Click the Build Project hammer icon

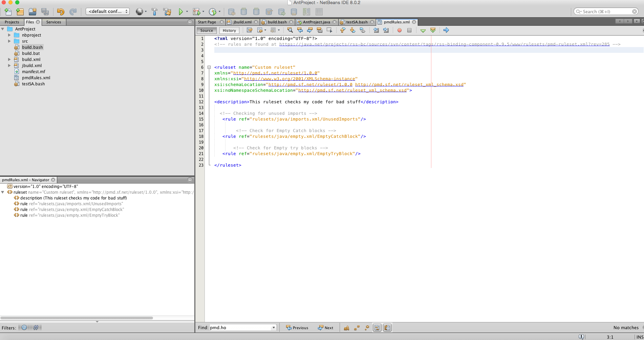(x=154, y=12)
